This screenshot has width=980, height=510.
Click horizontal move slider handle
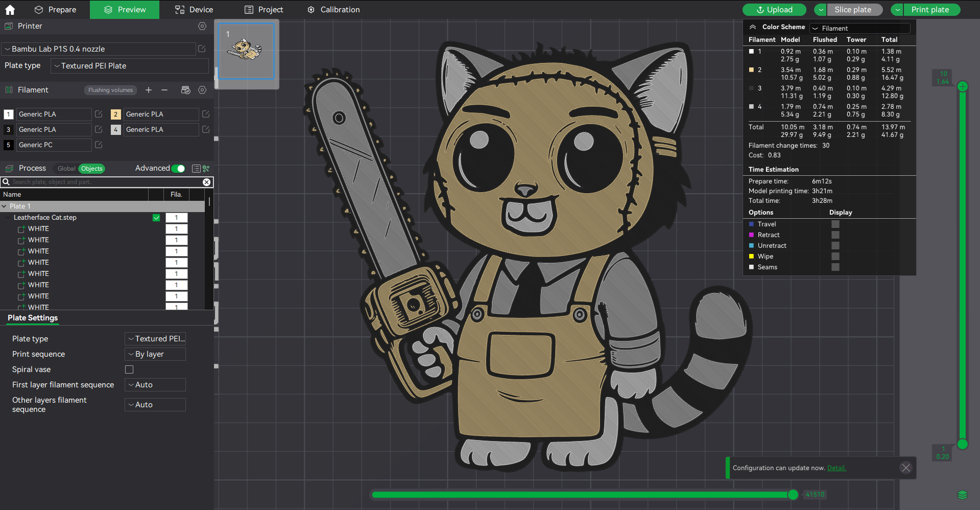[x=793, y=495]
